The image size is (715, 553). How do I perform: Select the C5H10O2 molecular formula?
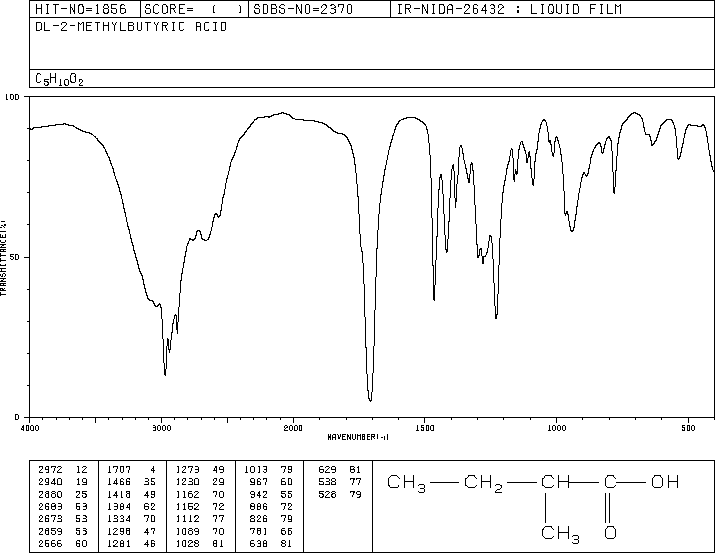[x=59, y=80]
